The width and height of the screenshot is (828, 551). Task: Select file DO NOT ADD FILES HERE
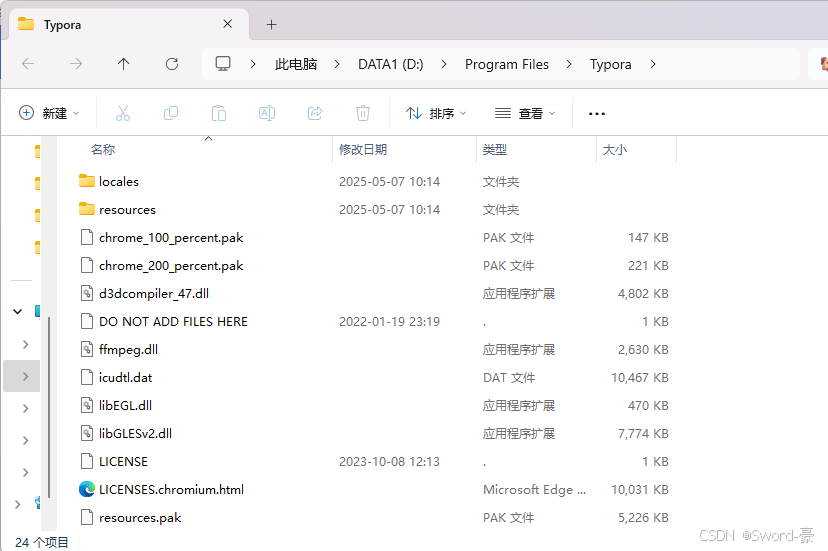click(x=173, y=321)
